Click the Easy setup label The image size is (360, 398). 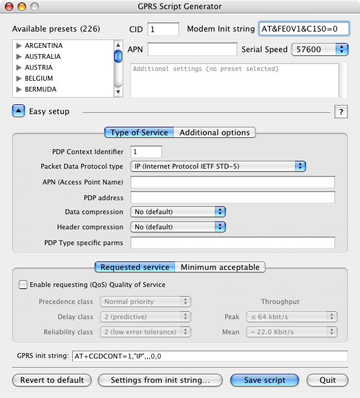coord(49,111)
